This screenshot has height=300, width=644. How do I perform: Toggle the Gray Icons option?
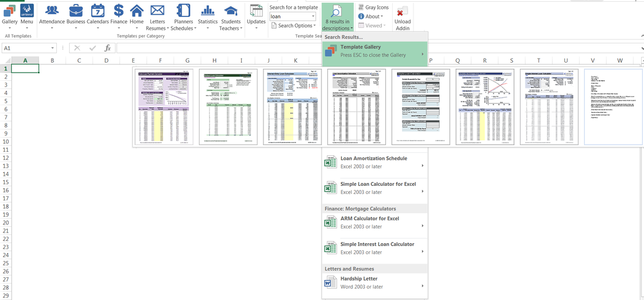click(x=373, y=7)
